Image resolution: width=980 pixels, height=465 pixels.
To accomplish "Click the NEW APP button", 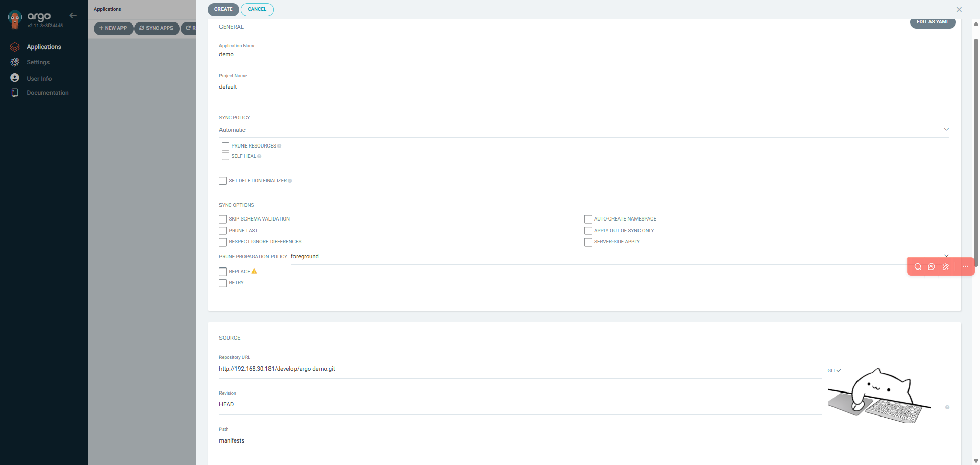I will point(113,28).
